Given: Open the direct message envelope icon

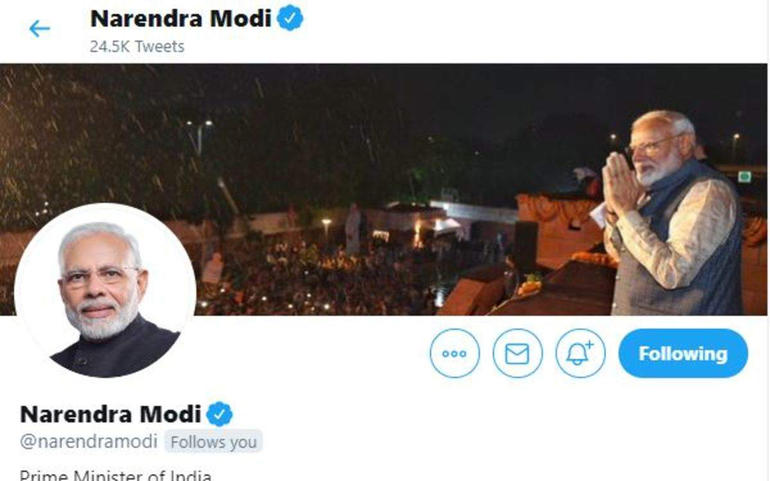Looking at the screenshot, I should [517, 354].
